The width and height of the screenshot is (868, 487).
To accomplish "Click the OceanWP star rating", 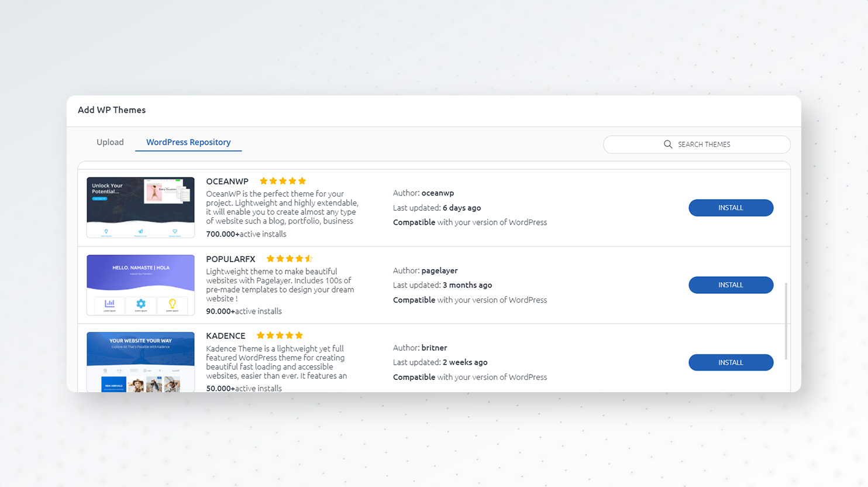I will [283, 181].
